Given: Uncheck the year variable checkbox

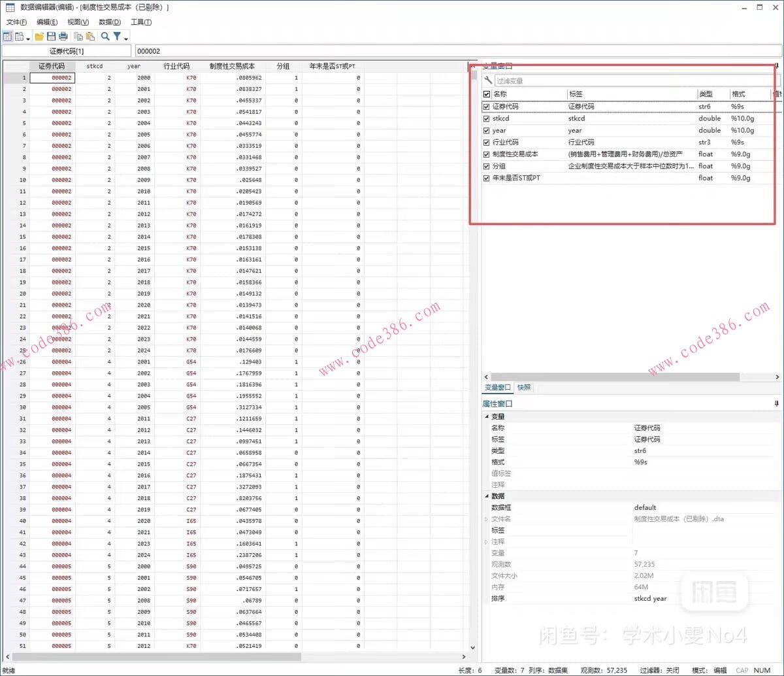Looking at the screenshot, I should (486, 131).
